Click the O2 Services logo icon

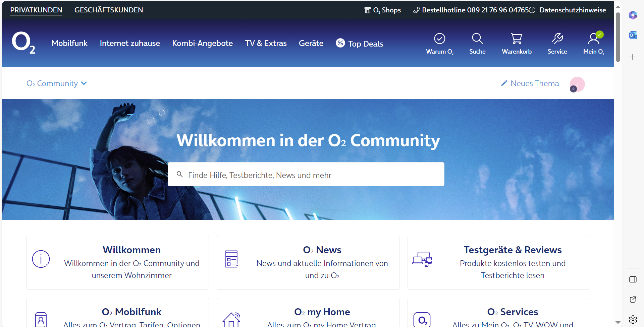click(x=422, y=320)
